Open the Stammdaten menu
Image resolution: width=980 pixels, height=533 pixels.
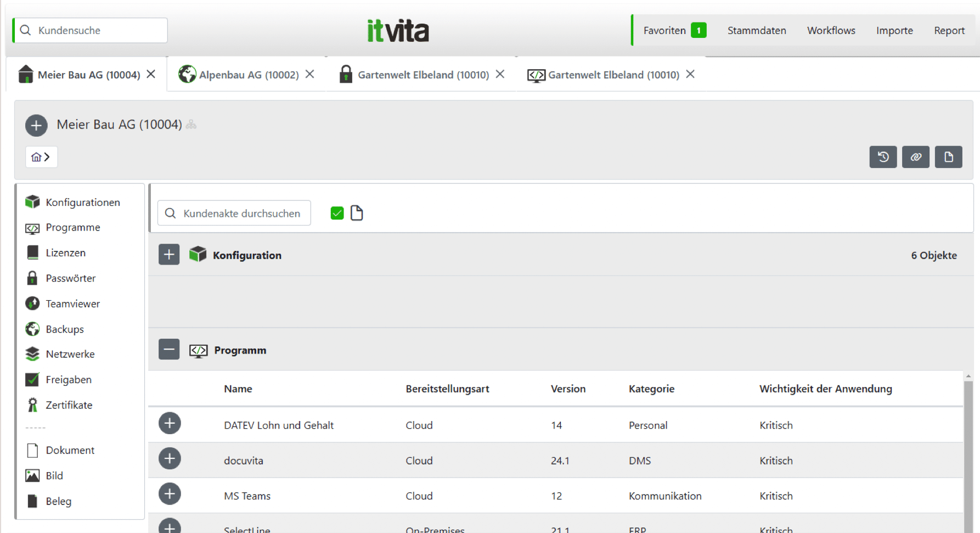coord(756,30)
